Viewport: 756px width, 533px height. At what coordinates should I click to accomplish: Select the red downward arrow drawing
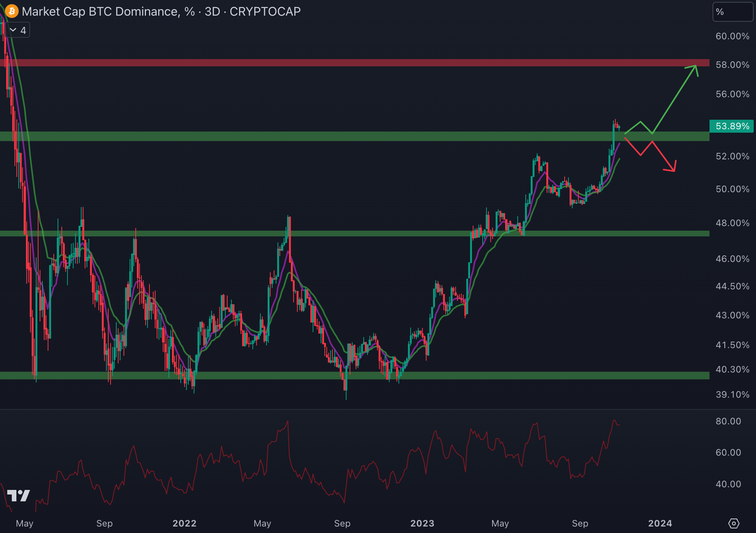tap(663, 156)
